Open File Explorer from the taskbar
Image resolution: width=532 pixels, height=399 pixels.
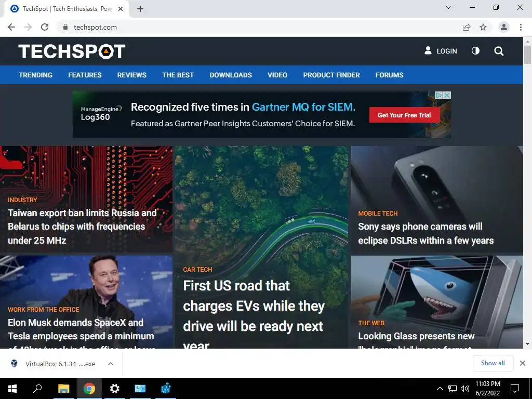coord(63,389)
